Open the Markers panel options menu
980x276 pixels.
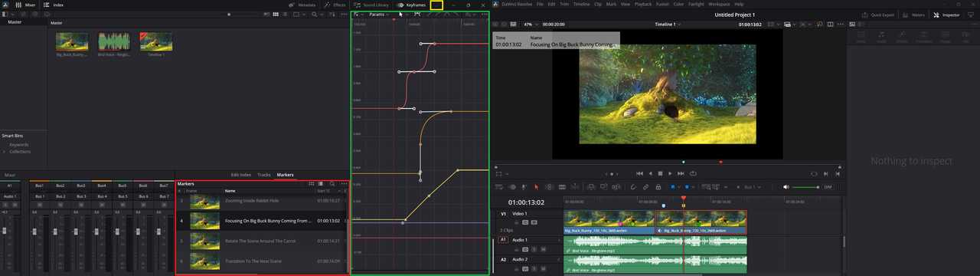(x=344, y=184)
